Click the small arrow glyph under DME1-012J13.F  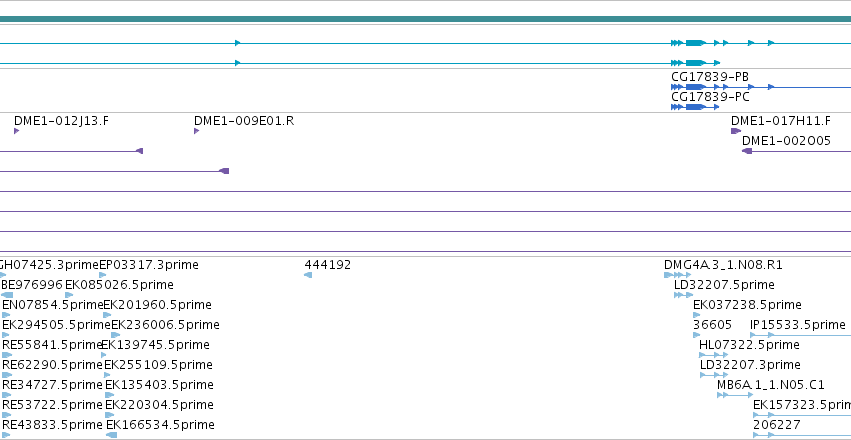coord(17,131)
